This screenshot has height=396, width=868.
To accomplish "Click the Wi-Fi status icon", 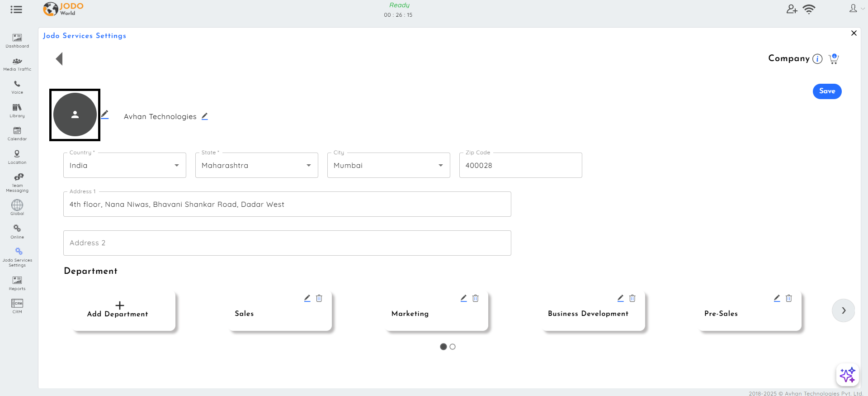I will pyautogui.click(x=809, y=9).
